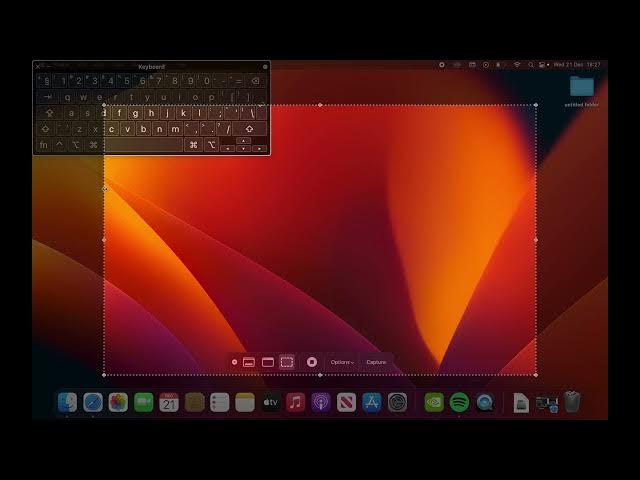Viewport: 640px width, 480px height.
Task: Open Notes app in the Dock
Action: tap(245, 402)
